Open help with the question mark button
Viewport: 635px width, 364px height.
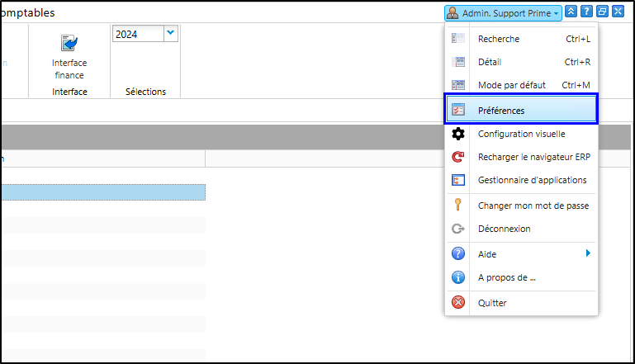[x=586, y=12]
